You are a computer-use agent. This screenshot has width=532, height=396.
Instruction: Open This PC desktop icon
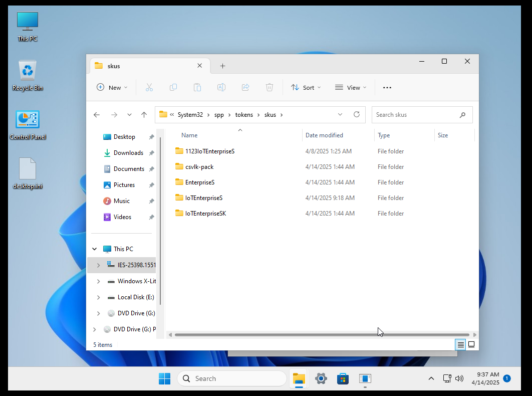pos(28,27)
